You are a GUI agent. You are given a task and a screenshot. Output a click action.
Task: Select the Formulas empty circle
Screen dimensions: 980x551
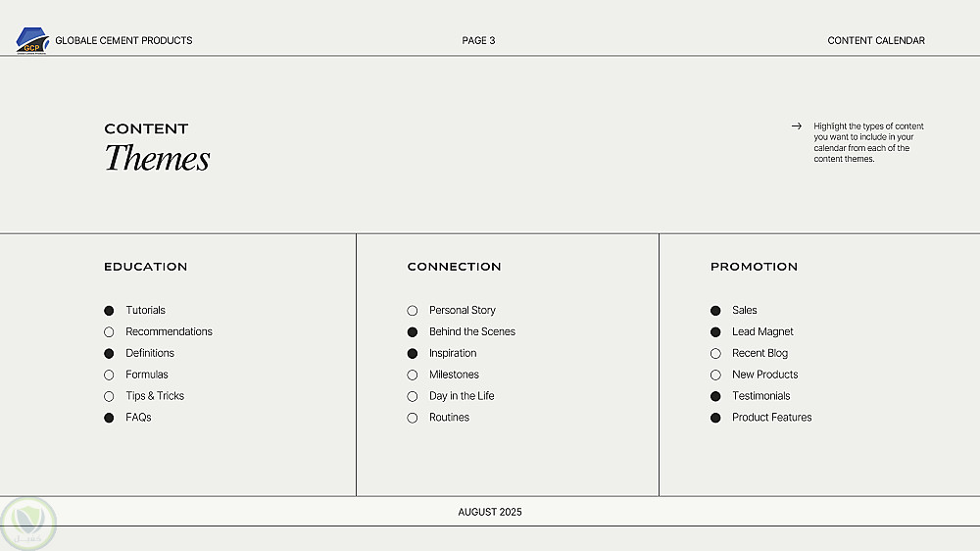[x=109, y=376]
